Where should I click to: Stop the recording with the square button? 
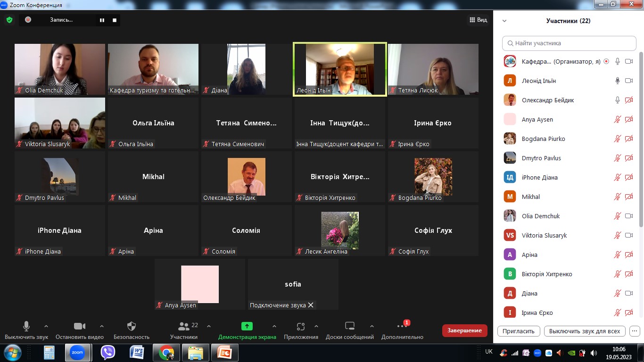115,20
